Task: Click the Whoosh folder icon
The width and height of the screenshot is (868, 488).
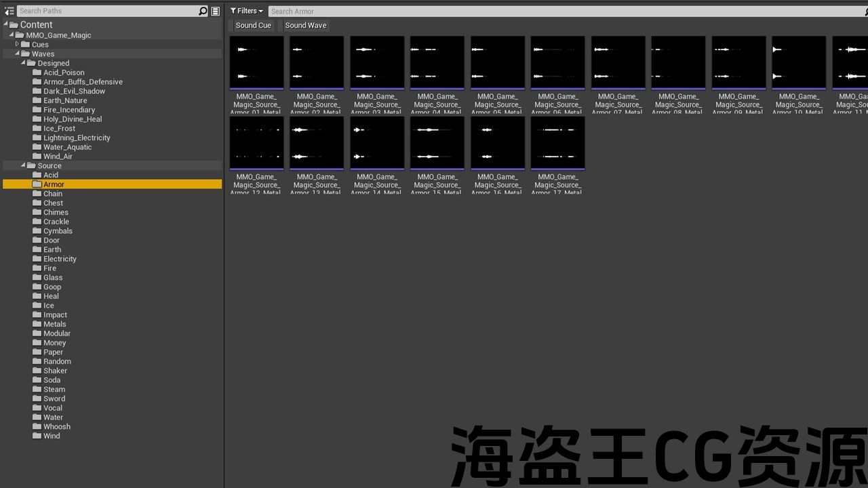Action: 37,427
